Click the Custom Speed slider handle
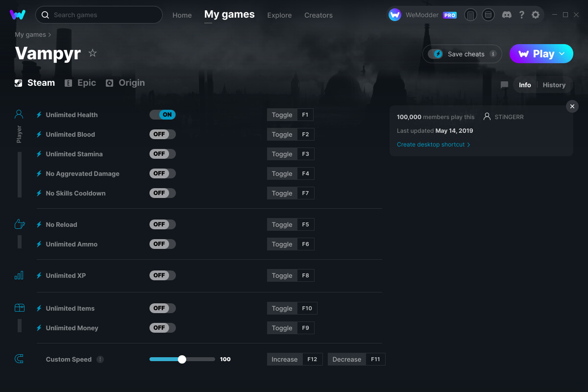Viewport: 588px width, 392px height. [x=182, y=359]
